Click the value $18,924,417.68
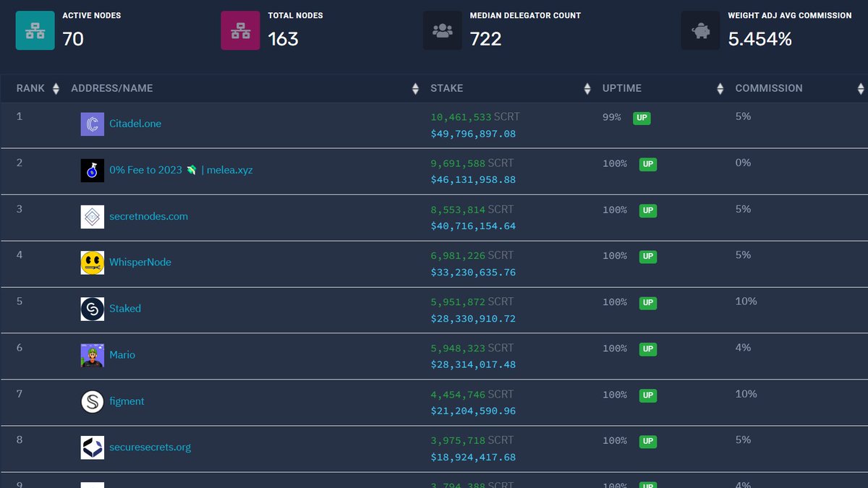This screenshot has height=488, width=868. (x=473, y=458)
